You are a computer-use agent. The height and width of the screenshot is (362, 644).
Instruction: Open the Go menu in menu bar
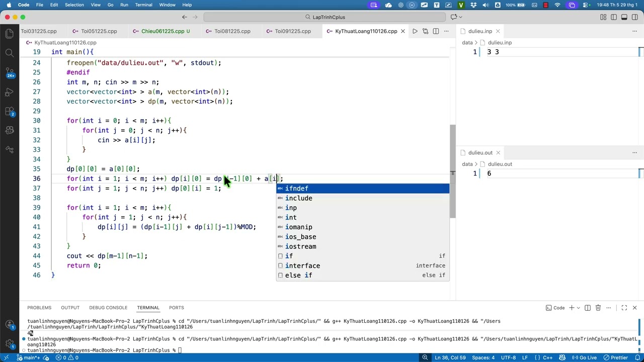[x=110, y=5]
